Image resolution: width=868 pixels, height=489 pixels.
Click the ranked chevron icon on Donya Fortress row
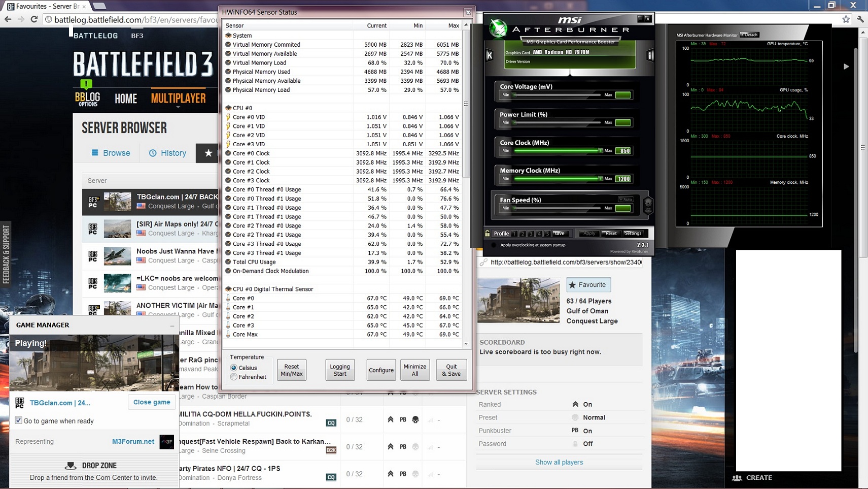391,474
